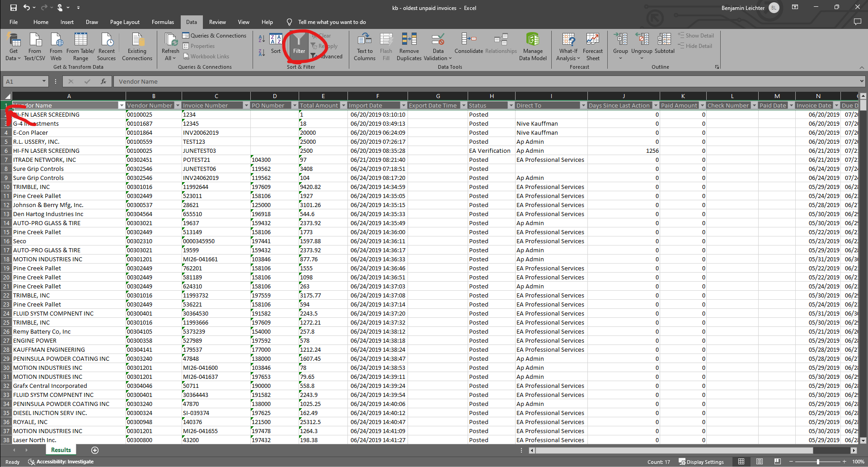This screenshot has height=467, width=868.
Task: Switch to the Insert tab
Action: click(x=67, y=22)
